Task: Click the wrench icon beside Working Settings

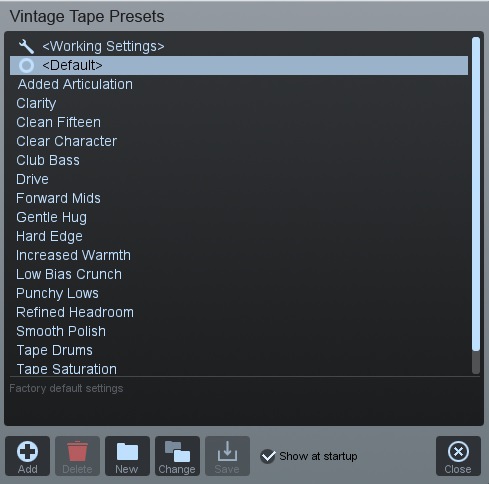Action: 26,46
